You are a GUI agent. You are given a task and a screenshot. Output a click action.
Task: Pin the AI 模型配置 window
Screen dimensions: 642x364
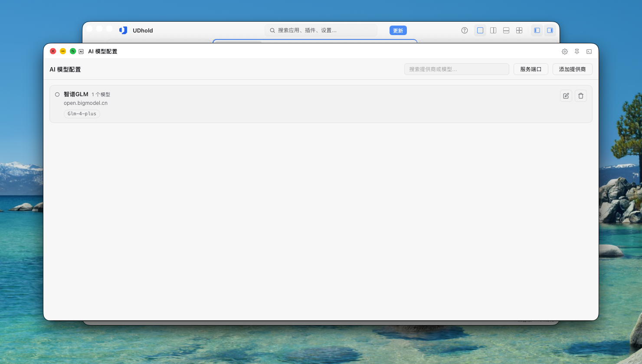point(577,52)
